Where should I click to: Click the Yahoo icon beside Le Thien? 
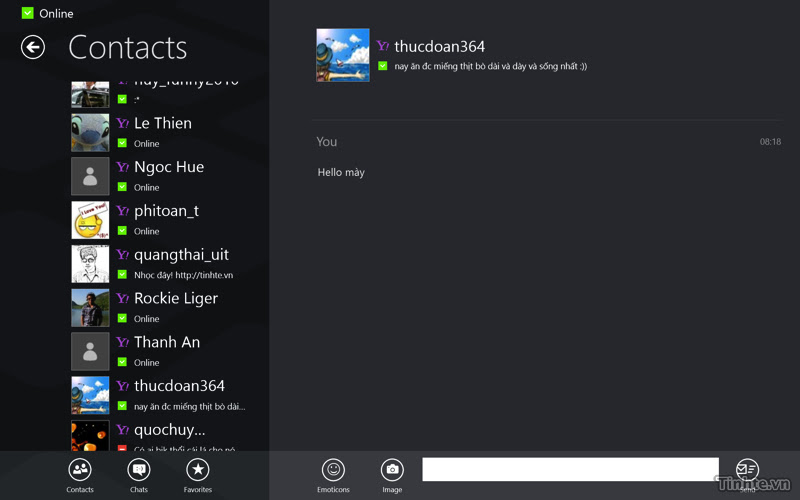click(x=122, y=123)
